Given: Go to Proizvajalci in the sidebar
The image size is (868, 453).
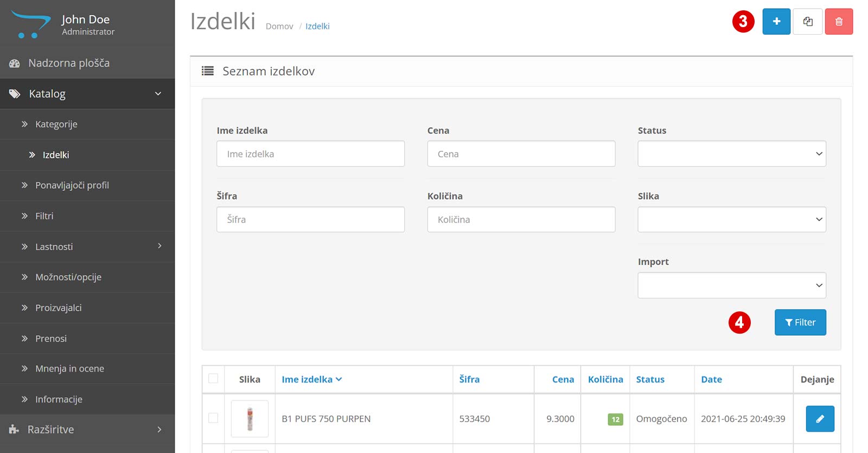Looking at the screenshot, I should click(x=59, y=308).
